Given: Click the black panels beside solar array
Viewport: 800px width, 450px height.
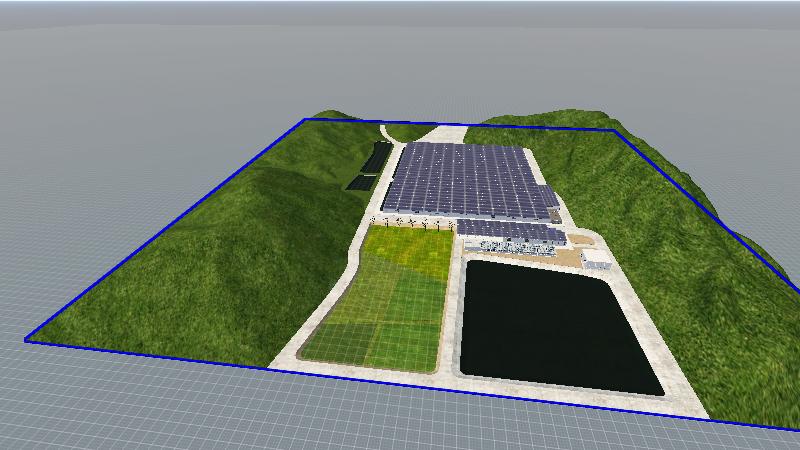Looking at the screenshot, I should tap(372, 165).
